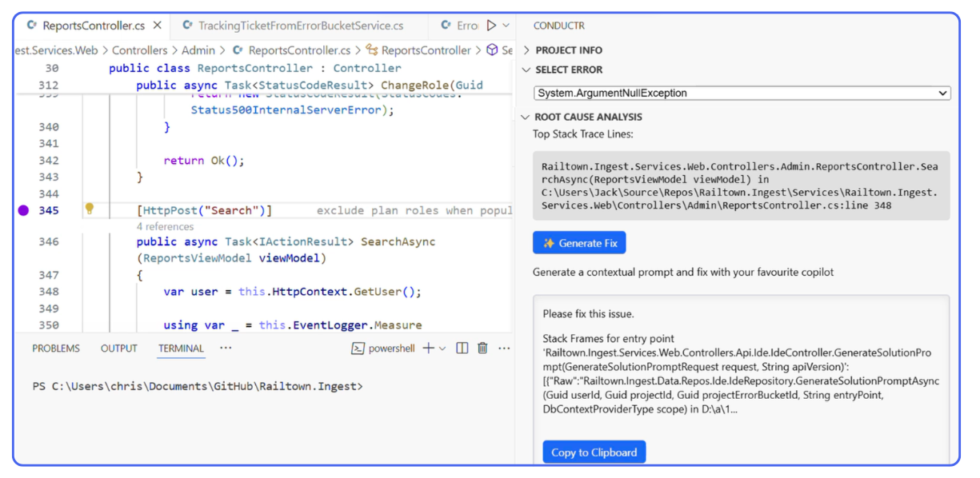Click the new terminal plus icon
Viewport: 980px width, 478px height.
click(x=428, y=348)
